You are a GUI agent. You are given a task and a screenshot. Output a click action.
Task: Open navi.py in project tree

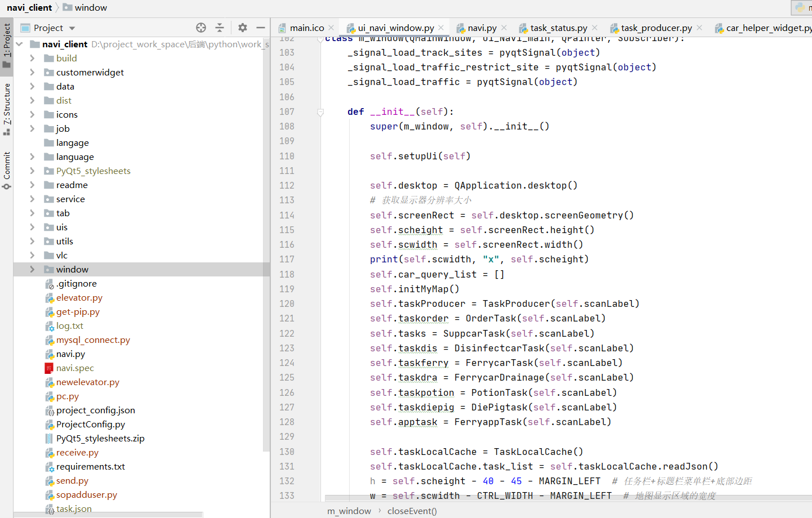pos(70,354)
